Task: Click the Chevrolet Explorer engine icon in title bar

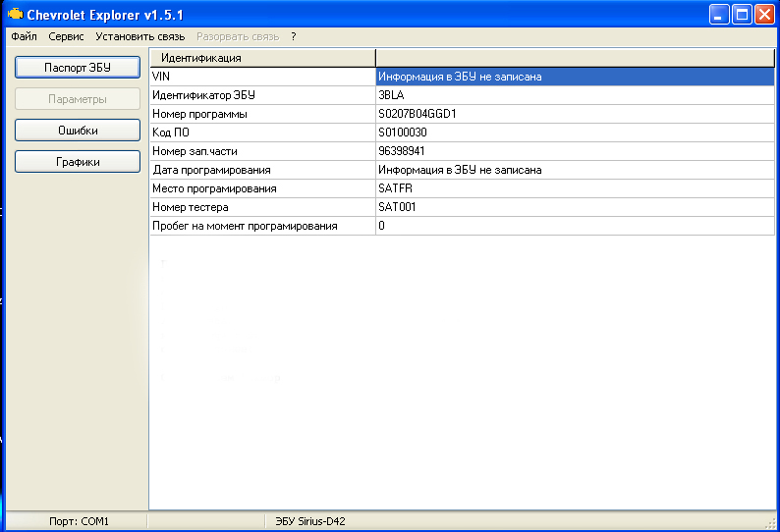Action: tap(16, 14)
